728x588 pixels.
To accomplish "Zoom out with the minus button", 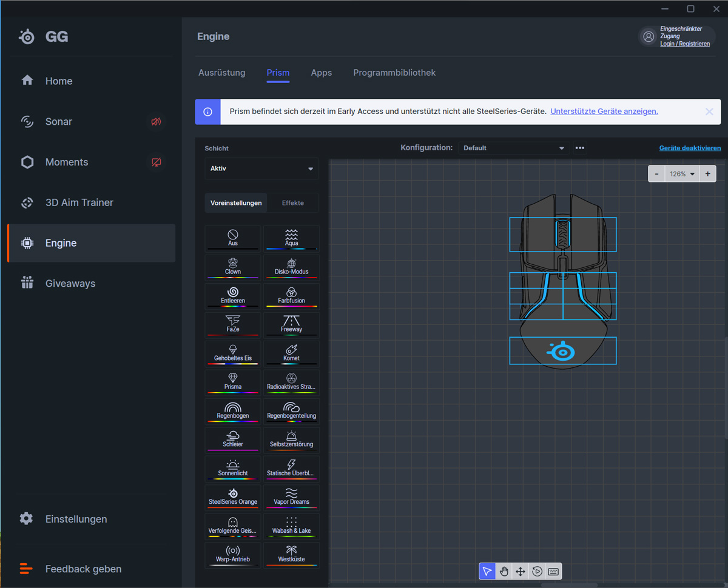I will 656,174.
